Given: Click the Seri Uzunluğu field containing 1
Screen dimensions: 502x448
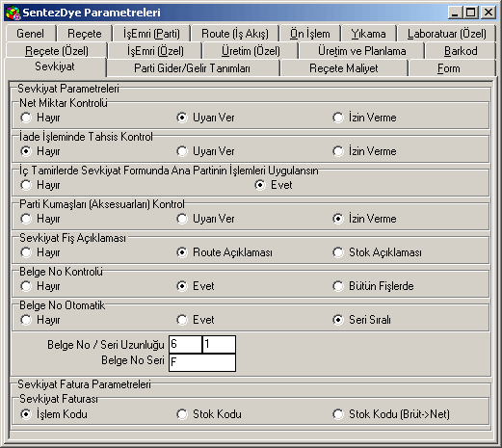Looking at the screenshot, I should click(219, 344).
